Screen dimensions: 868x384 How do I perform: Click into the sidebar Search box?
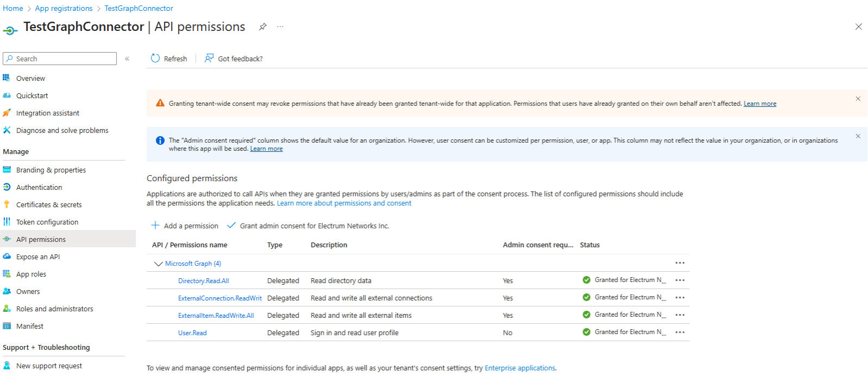point(60,59)
